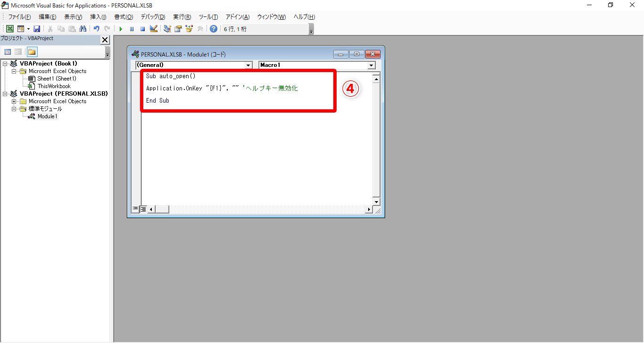Open the 書式 menu

coord(124,17)
